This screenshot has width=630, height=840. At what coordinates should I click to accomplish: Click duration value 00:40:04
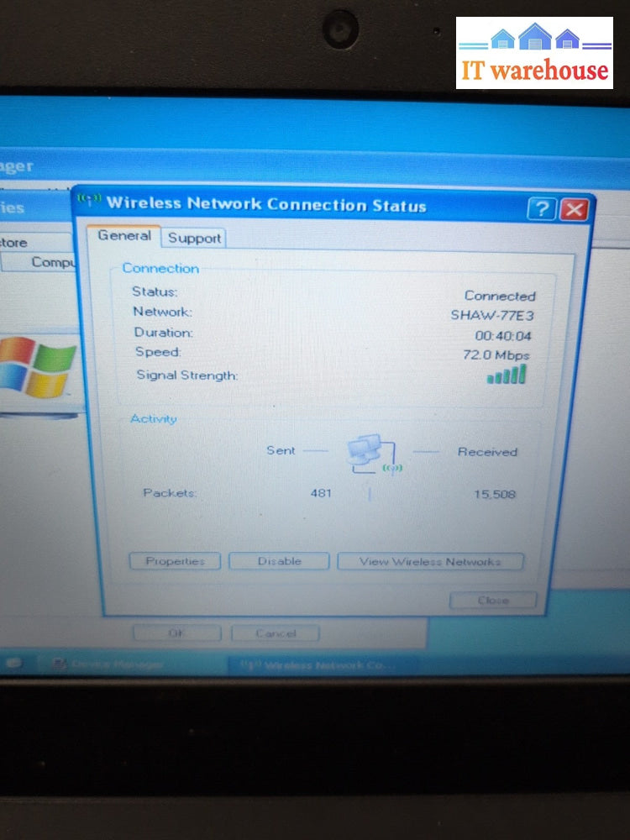pos(503,336)
